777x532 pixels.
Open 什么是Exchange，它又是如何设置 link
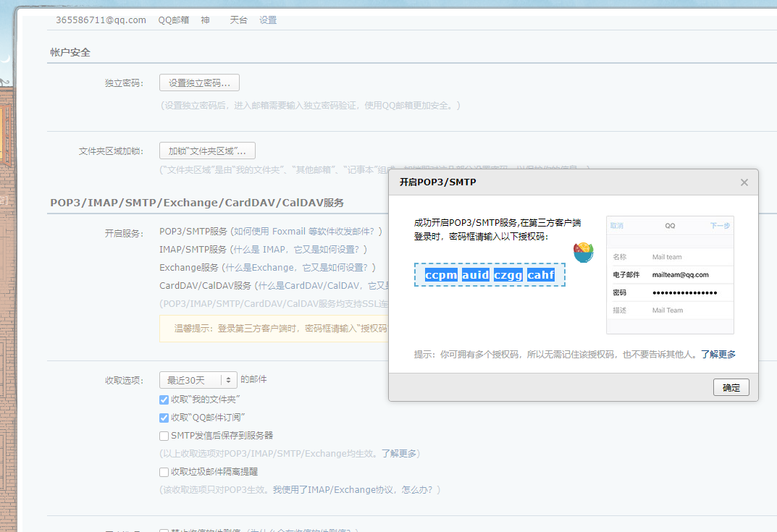coord(297,268)
